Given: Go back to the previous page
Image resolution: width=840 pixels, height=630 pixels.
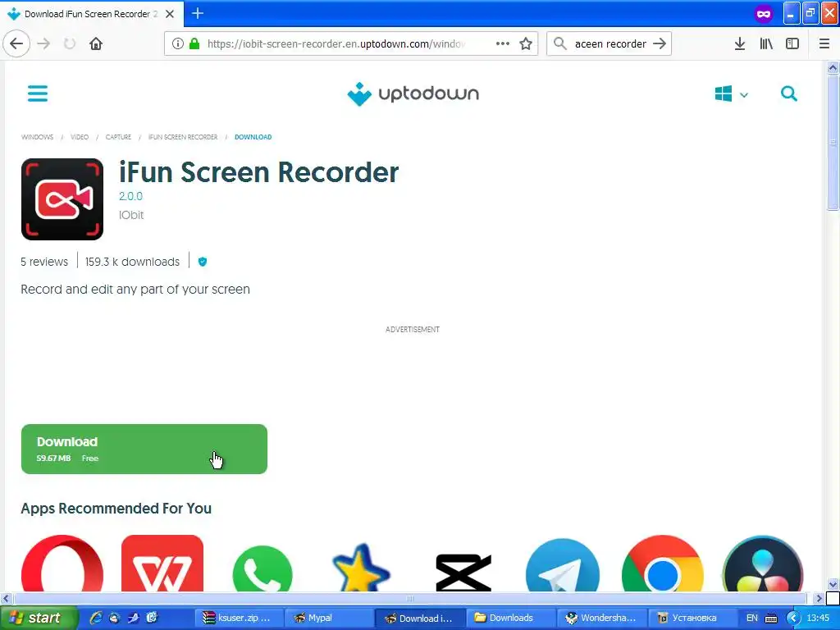Looking at the screenshot, I should [x=16, y=43].
